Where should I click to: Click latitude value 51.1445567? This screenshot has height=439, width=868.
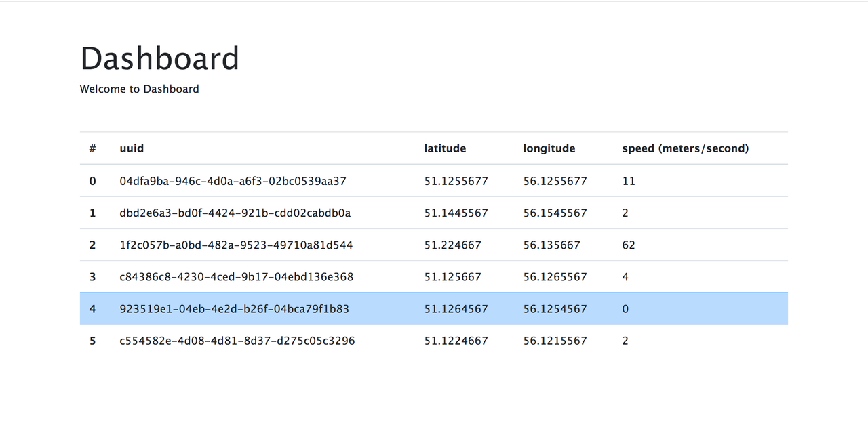456,213
